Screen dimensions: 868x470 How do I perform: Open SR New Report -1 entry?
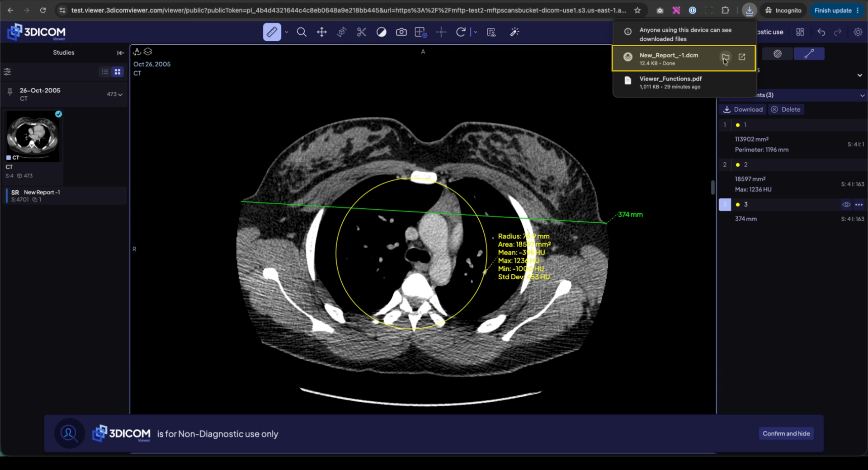tap(66, 196)
